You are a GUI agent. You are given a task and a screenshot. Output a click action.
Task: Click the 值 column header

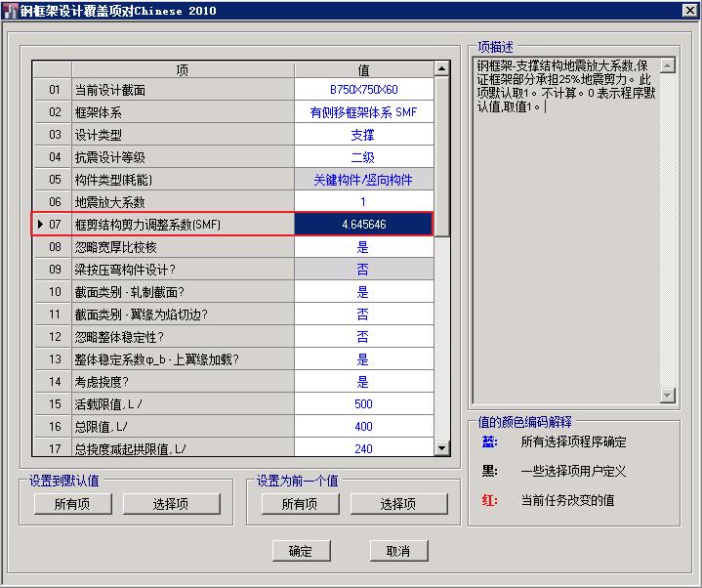[363, 70]
